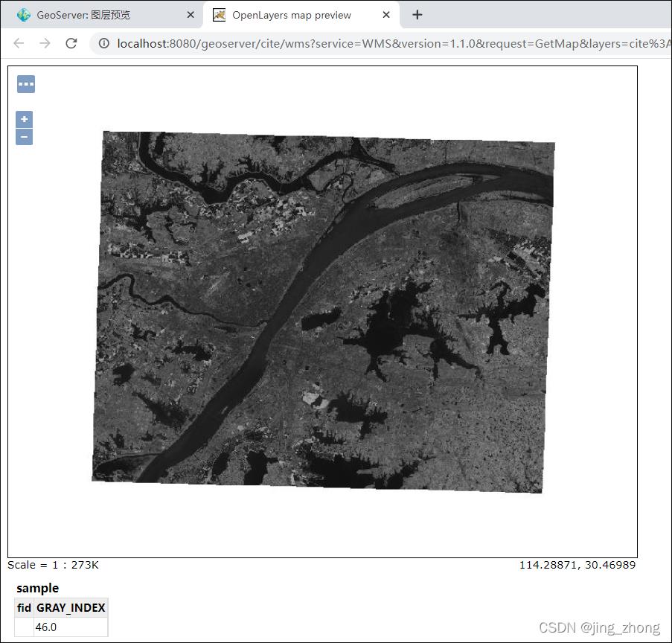Open the map options toolbar button
The image size is (672, 643).
point(26,84)
